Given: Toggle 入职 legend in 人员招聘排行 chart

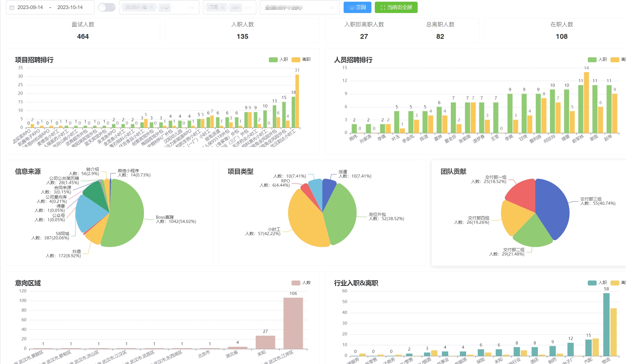Looking at the screenshot, I should click(597, 59).
